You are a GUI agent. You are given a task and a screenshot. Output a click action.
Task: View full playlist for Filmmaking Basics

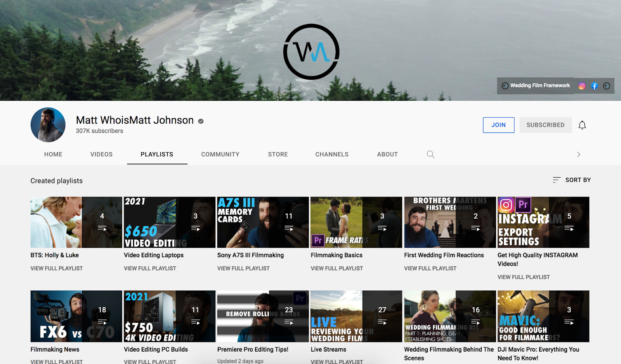click(337, 268)
